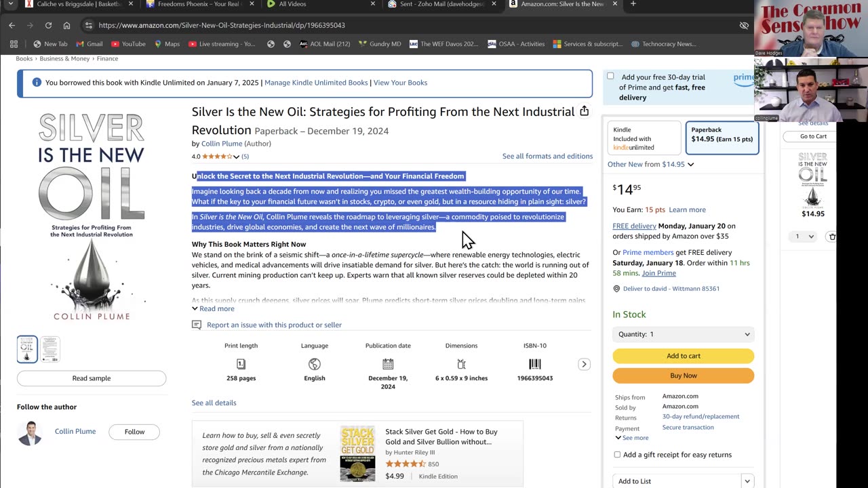Switch to Sent - Zoho Mail tab
The width and height of the screenshot is (868, 488).
coord(442,4)
